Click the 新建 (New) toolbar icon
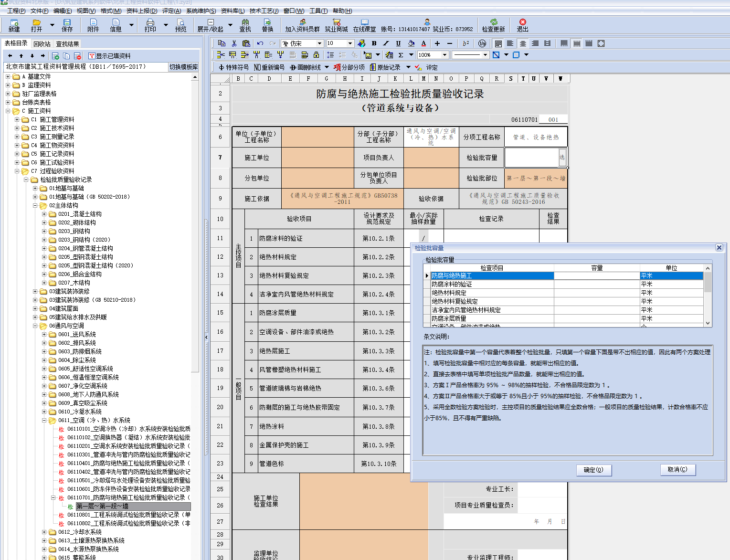Screen dimensions: 730x560 tap(14, 25)
